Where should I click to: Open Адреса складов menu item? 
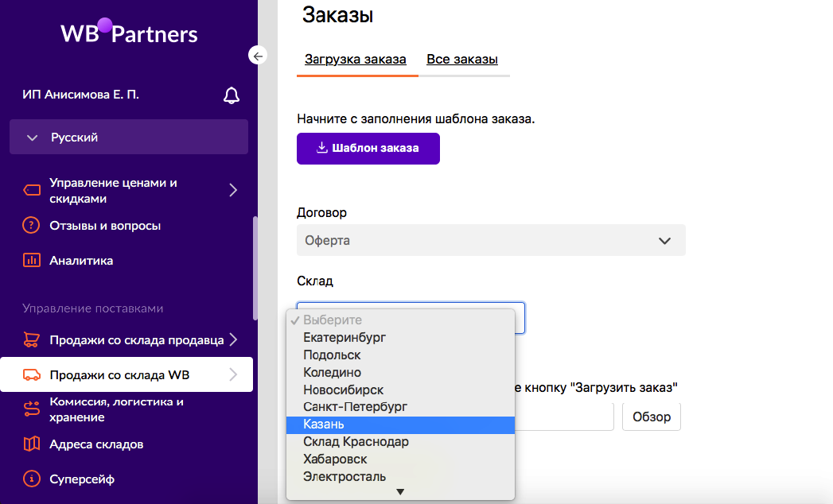point(96,444)
